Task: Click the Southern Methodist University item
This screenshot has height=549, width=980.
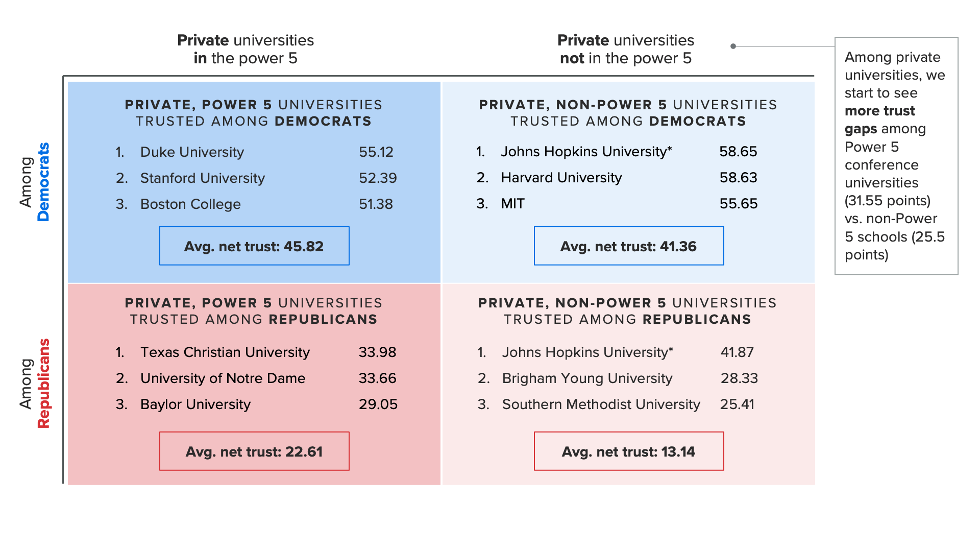Action: (x=601, y=404)
